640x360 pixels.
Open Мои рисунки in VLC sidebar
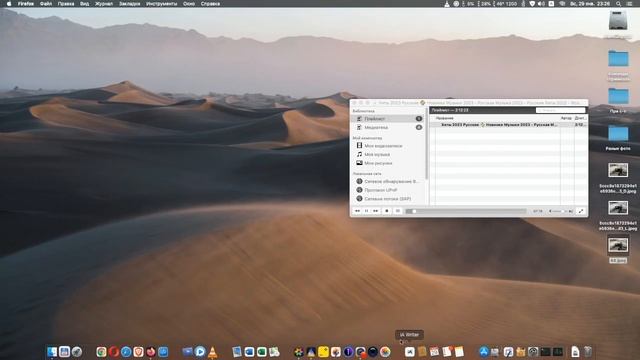click(387, 163)
